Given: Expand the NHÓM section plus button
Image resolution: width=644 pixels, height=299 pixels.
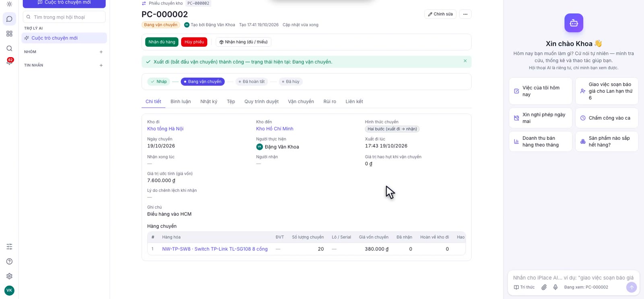Looking at the screenshot, I should click(101, 52).
